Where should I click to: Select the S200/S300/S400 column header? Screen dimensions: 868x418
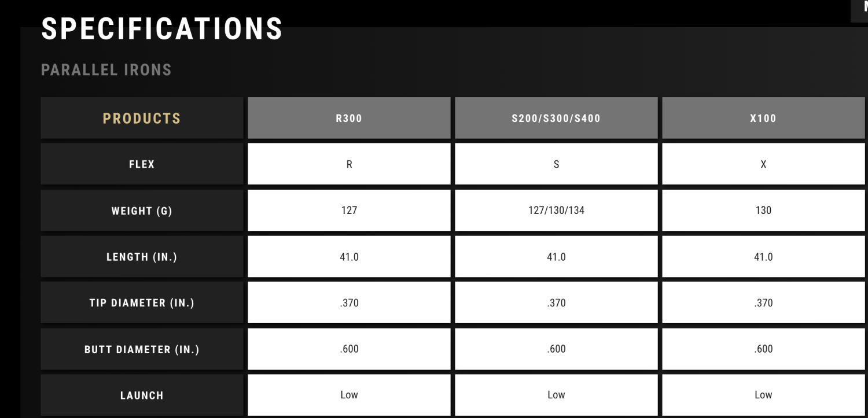point(556,118)
